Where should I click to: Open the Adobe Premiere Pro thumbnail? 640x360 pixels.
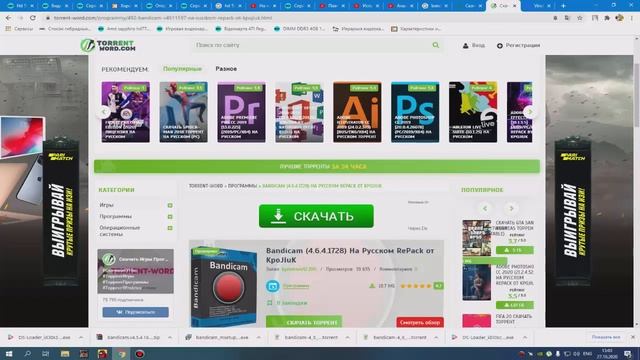pos(241,112)
